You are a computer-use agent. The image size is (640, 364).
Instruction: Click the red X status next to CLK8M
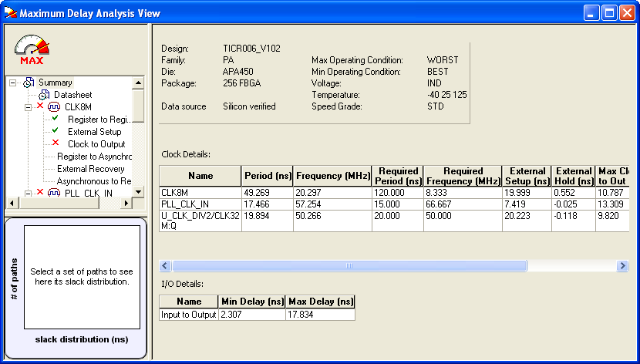tap(39, 106)
